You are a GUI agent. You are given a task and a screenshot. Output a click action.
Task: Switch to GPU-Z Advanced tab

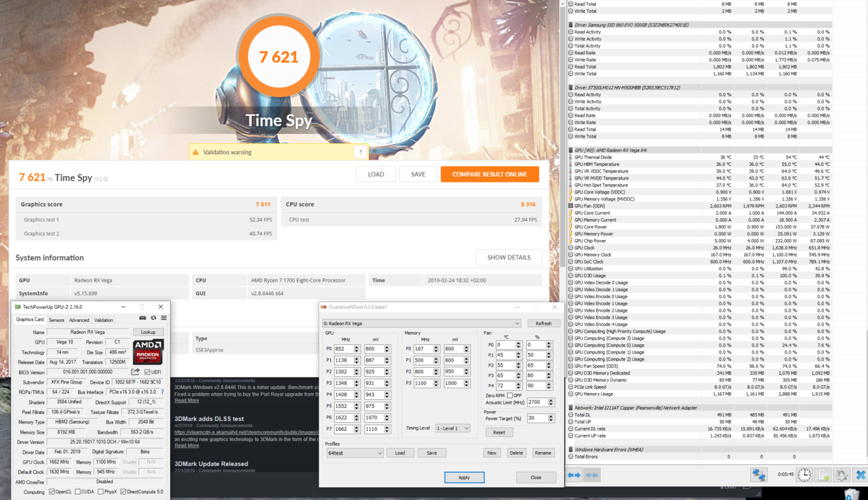click(79, 320)
